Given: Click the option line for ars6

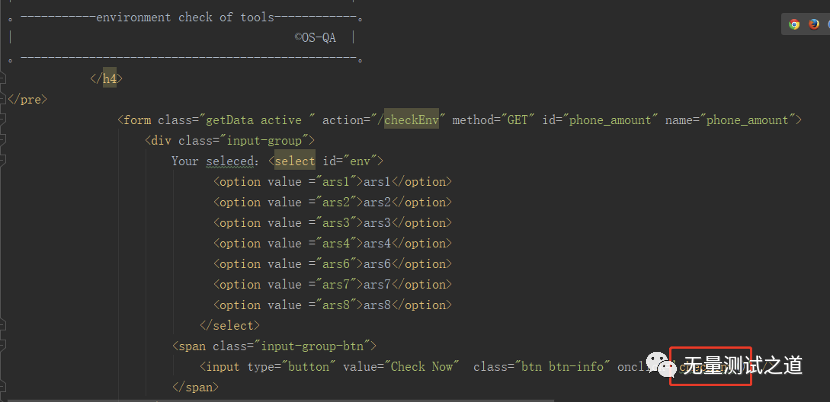Looking at the screenshot, I should coord(333,264).
